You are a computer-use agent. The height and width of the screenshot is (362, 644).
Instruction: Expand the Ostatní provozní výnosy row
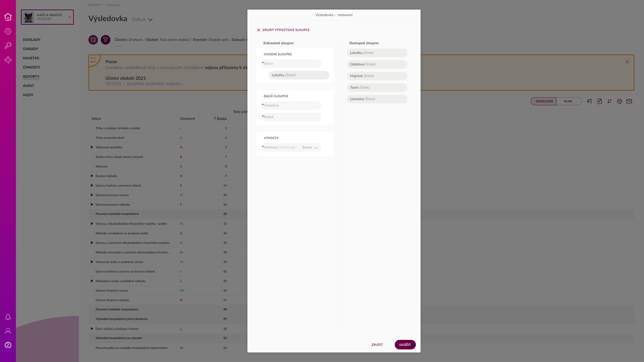[x=92, y=195]
